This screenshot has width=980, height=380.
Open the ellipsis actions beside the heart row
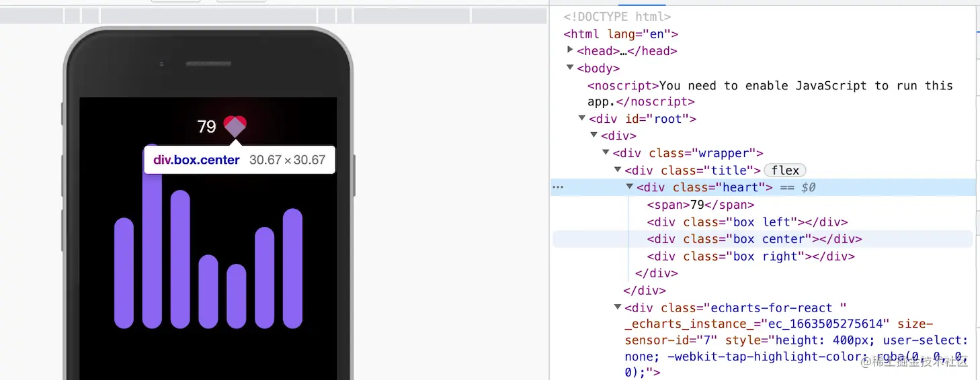coord(558,188)
